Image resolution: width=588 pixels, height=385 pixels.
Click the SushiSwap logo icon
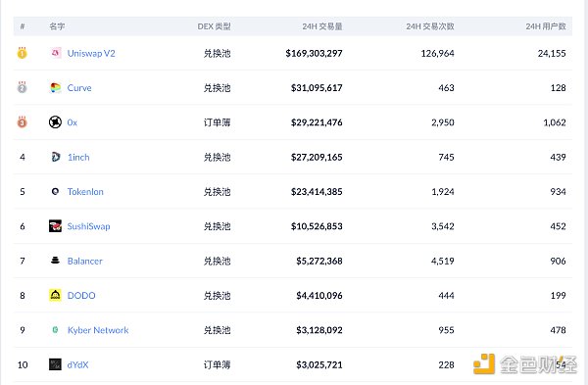(x=55, y=226)
